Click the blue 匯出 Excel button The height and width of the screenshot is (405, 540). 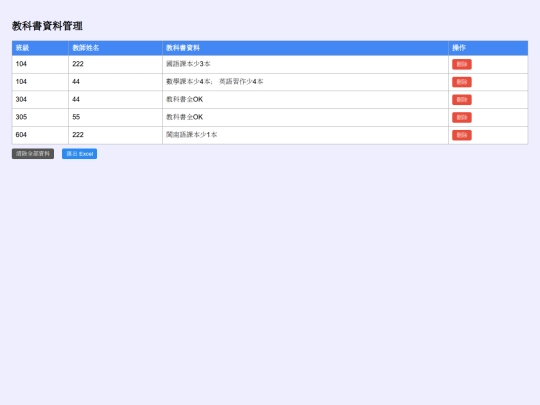80,154
